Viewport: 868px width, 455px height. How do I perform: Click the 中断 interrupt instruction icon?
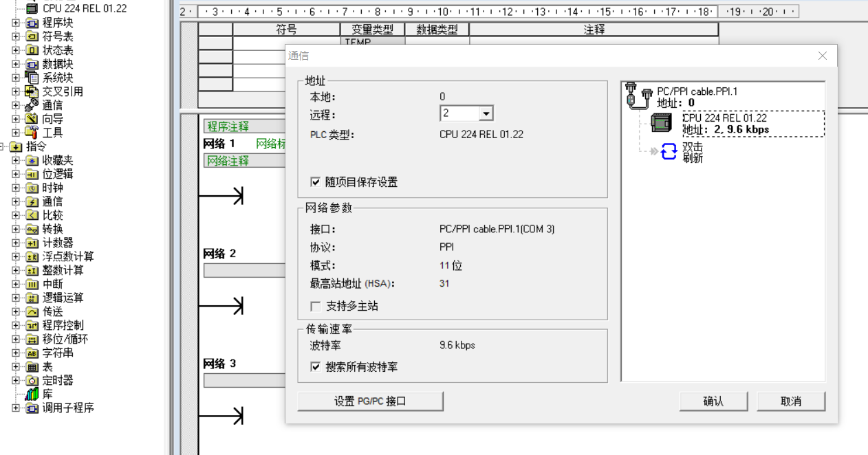(32, 284)
